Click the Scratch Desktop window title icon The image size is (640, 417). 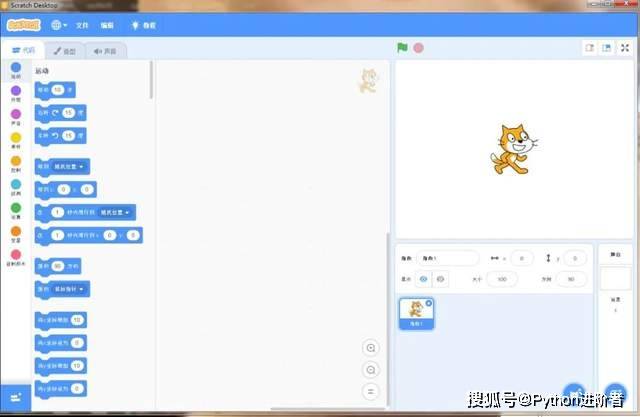click(5, 5)
